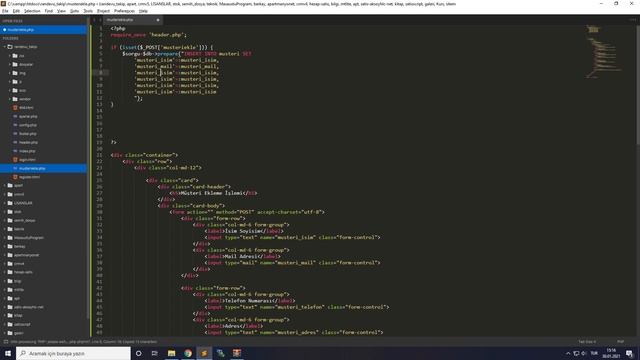Click the apartmanyonet folder icon
The width and height of the screenshot is (640, 360).
click(x=10, y=255)
